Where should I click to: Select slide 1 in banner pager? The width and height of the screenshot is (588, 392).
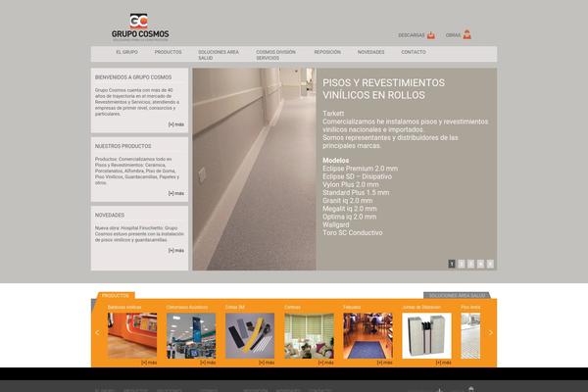452,264
